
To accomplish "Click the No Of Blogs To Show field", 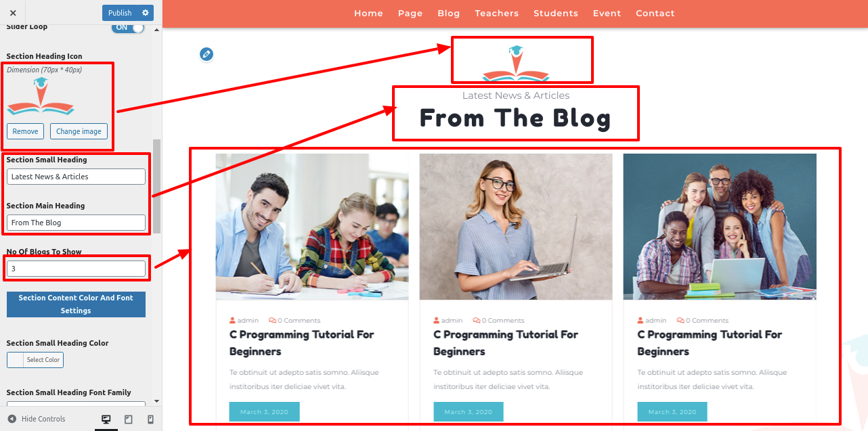I will coord(76,269).
